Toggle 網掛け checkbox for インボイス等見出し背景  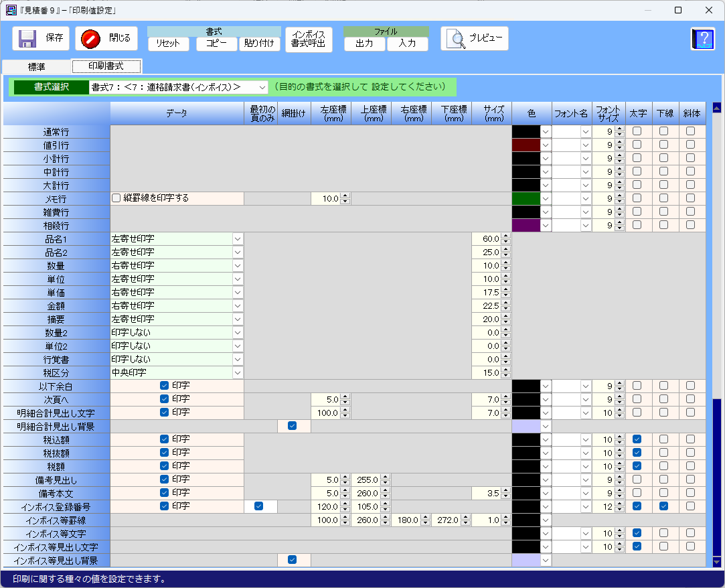coord(293,560)
